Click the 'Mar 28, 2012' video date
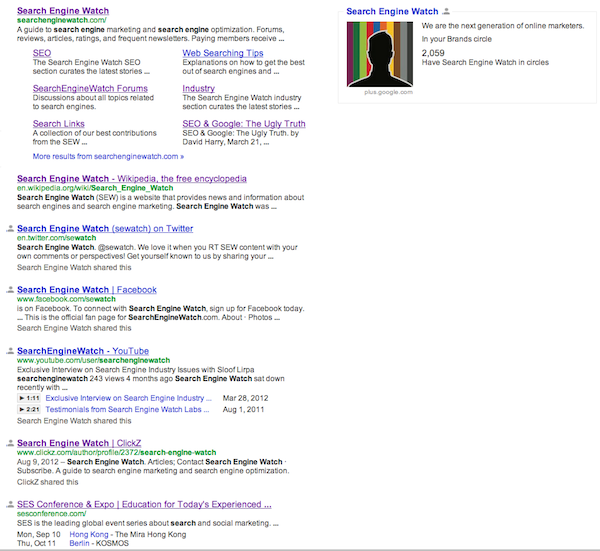 click(245, 398)
